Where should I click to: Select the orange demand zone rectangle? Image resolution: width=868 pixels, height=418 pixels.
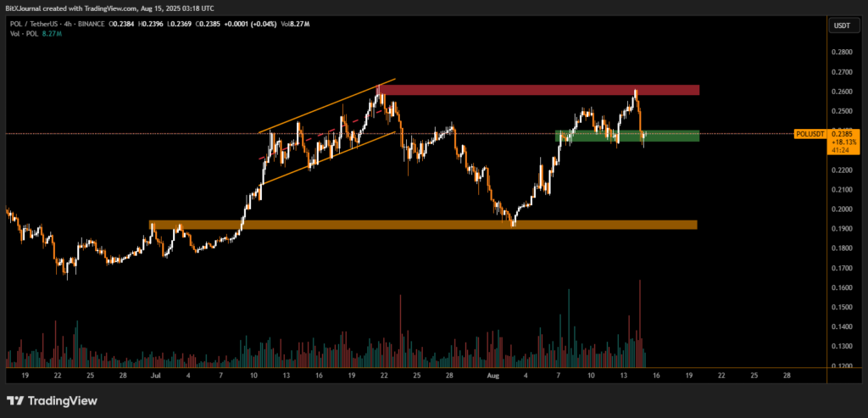pyautogui.click(x=424, y=225)
